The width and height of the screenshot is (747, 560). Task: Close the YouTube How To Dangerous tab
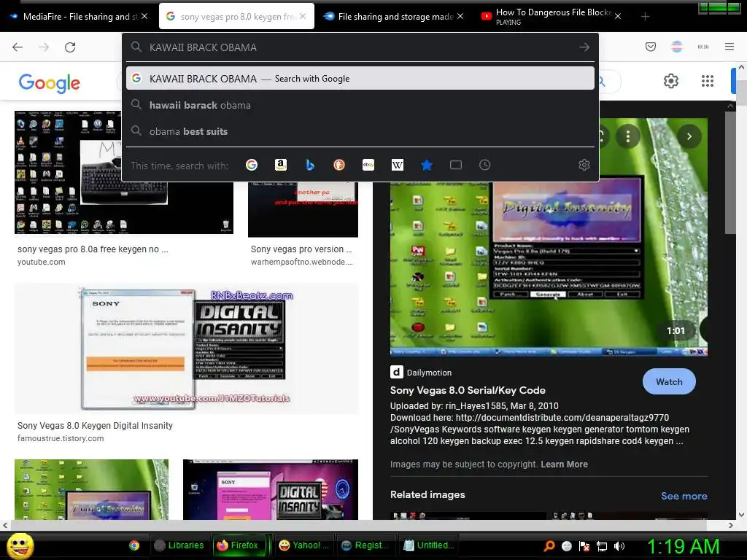click(x=617, y=17)
